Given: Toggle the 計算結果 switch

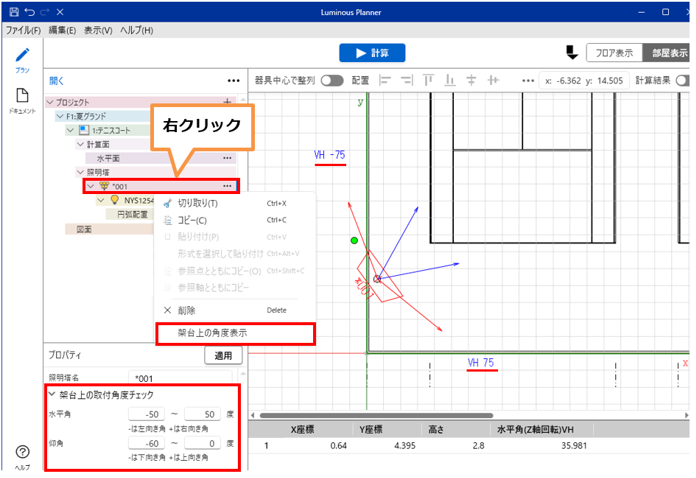Looking at the screenshot, I should (684, 80).
